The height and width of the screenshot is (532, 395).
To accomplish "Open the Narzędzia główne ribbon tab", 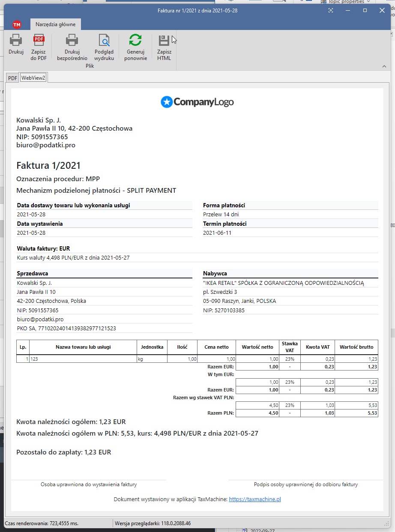I will tap(55, 24).
